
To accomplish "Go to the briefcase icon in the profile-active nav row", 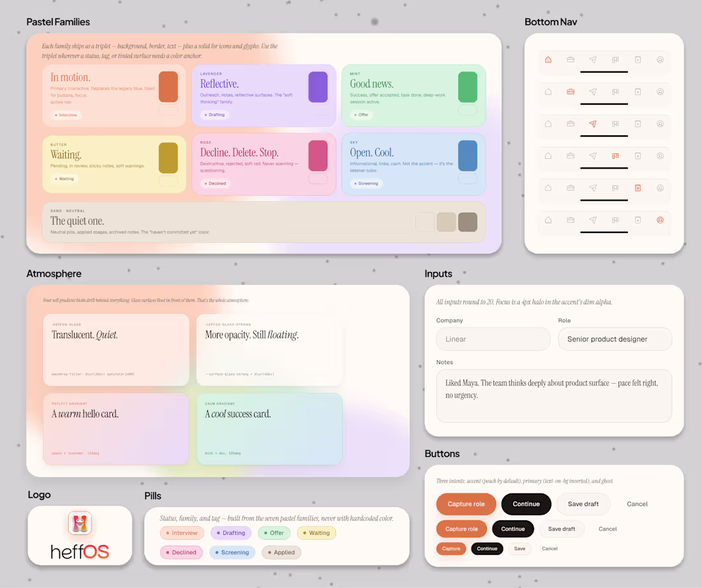I will (571, 220).
